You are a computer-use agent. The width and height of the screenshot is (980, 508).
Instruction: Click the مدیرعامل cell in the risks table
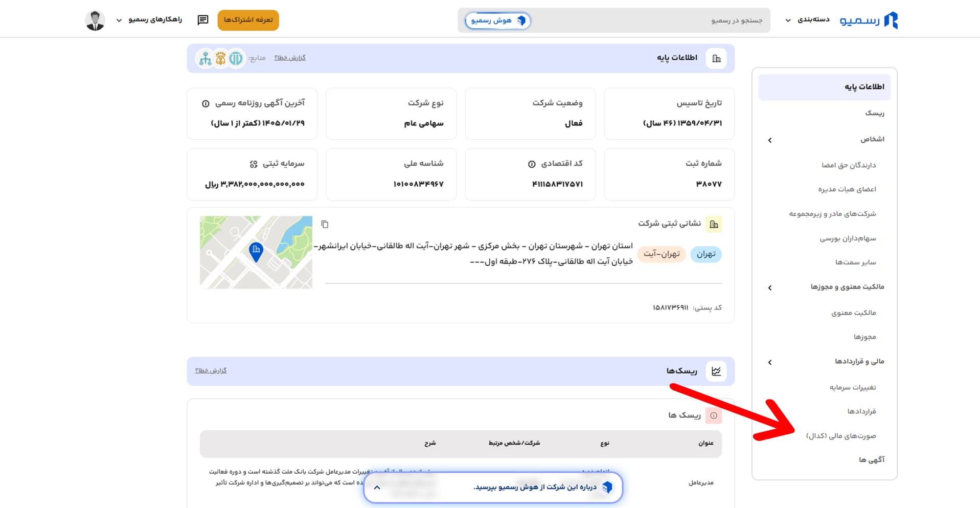701,483
